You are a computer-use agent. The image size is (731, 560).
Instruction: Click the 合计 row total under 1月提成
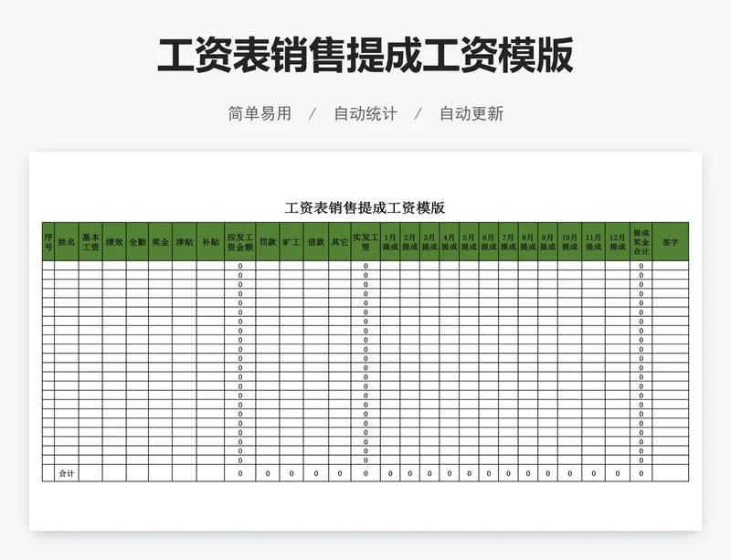point(390,473)
